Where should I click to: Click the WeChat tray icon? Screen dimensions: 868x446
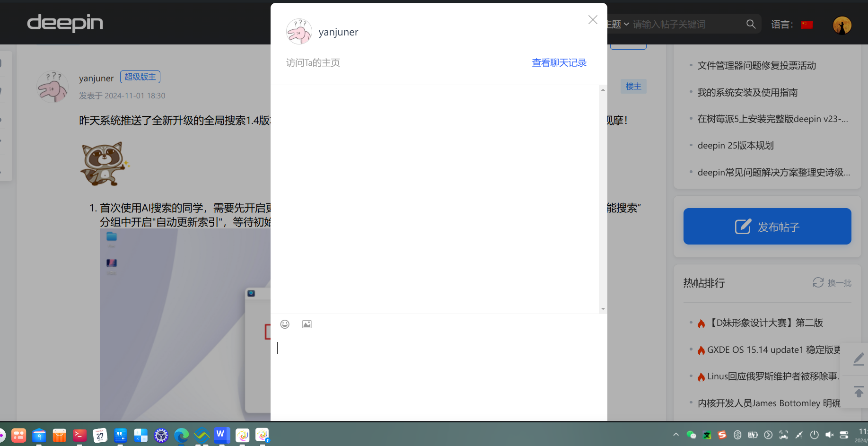tap(691, 435)
